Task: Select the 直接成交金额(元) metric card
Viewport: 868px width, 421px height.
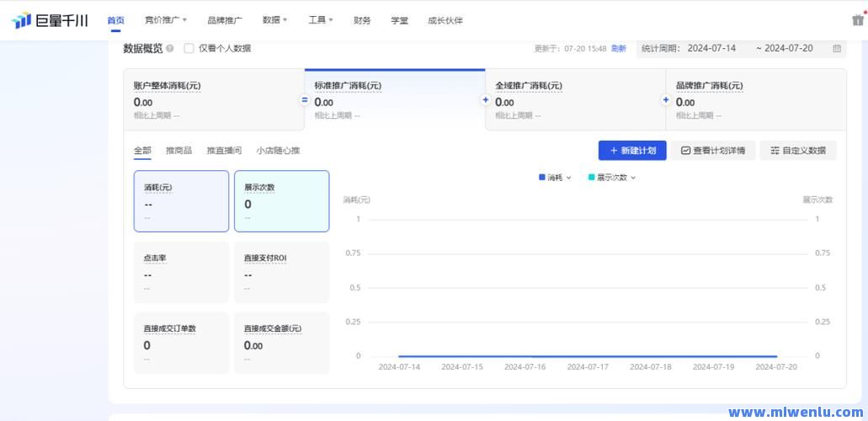Action: tap(282, 343)
